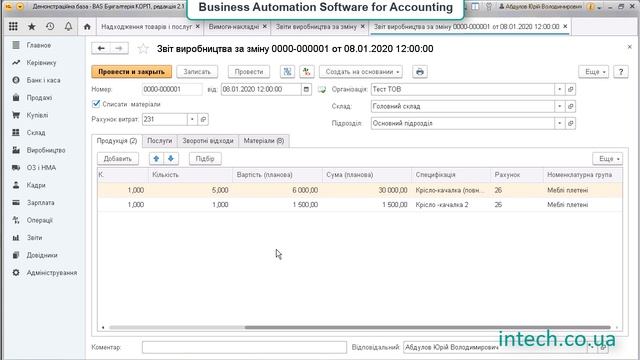The image size is (640, 360).
Task: Click into the Коментар input field
Action: 244,347
